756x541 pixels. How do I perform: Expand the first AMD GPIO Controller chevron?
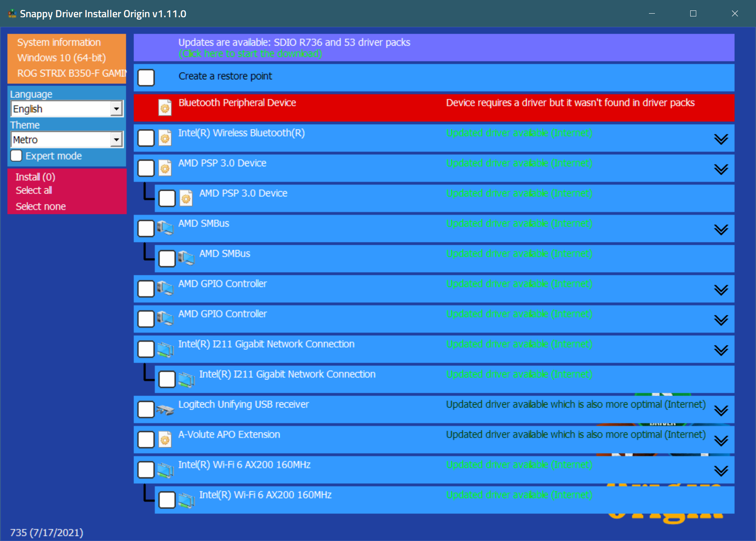tap(721, 290)
